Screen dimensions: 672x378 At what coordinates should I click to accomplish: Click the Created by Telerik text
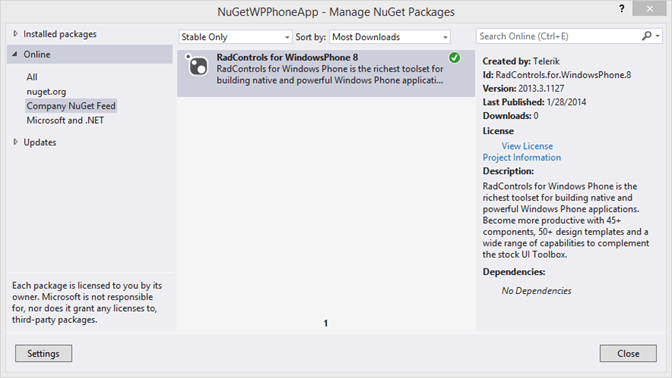pyautogui.click(x=521, y=61)
